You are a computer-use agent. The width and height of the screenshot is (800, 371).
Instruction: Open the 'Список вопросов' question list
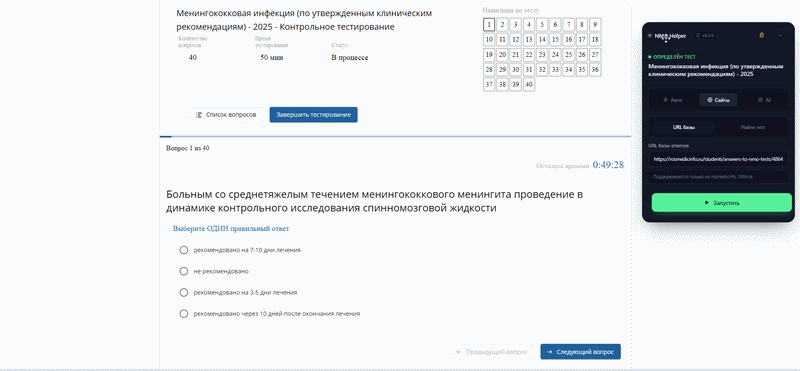click(x=226, y=115)
